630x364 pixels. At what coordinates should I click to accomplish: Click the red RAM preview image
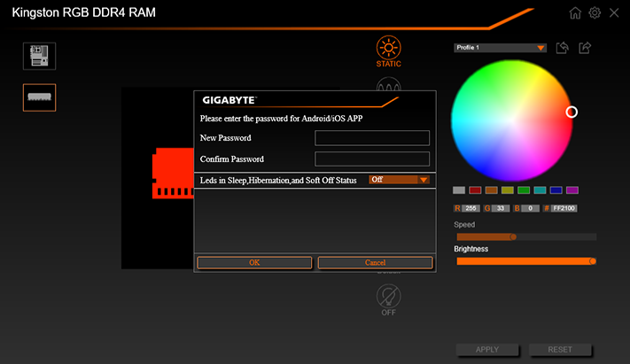point(173,174)
